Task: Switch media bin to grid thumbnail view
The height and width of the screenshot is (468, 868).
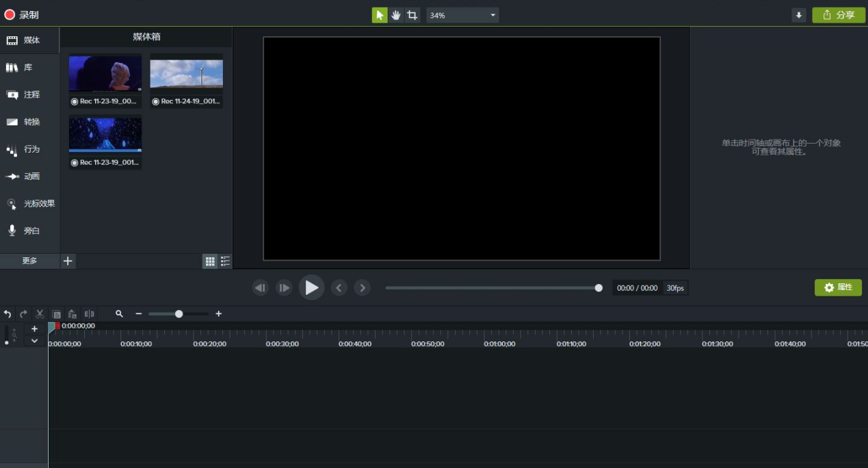Action: tap(210, 261)
